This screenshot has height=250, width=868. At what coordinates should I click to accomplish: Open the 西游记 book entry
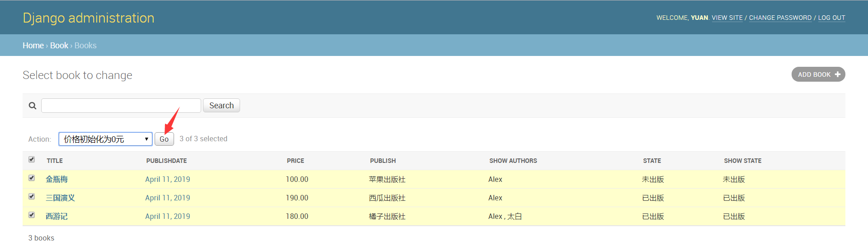57,216
